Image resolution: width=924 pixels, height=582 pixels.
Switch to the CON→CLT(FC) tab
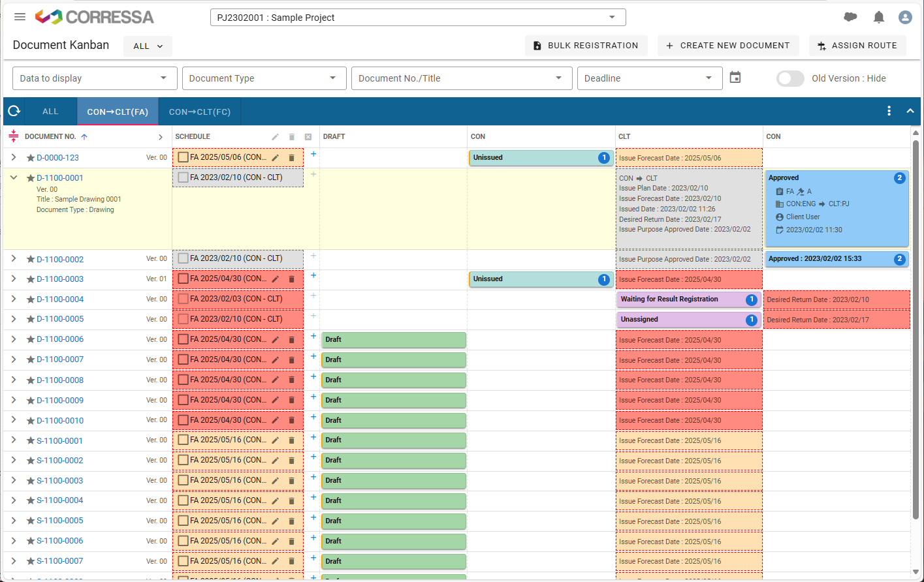pos(200,111)
